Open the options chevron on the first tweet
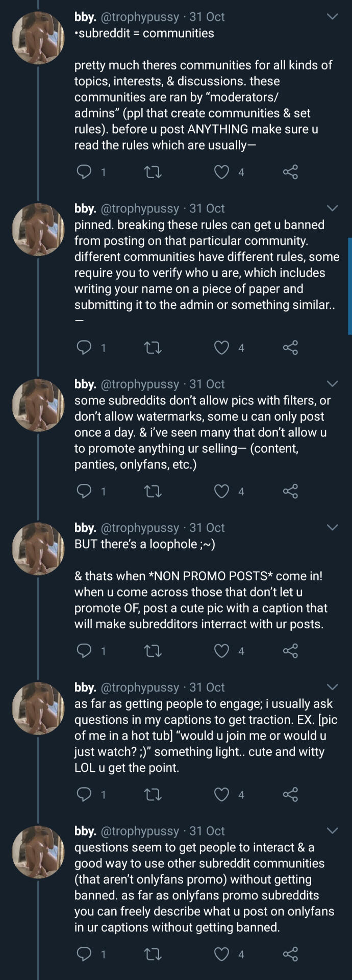 coord(332,17)
